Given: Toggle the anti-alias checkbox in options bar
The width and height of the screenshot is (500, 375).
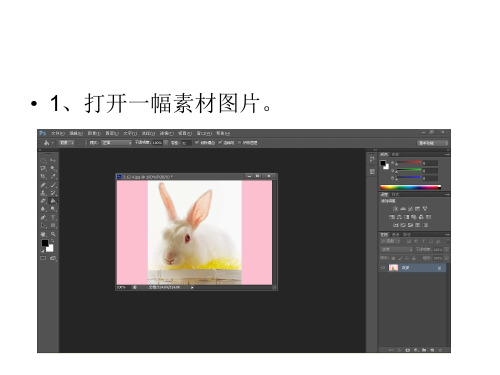Looking at the screenshot, I should coord(197,143).
